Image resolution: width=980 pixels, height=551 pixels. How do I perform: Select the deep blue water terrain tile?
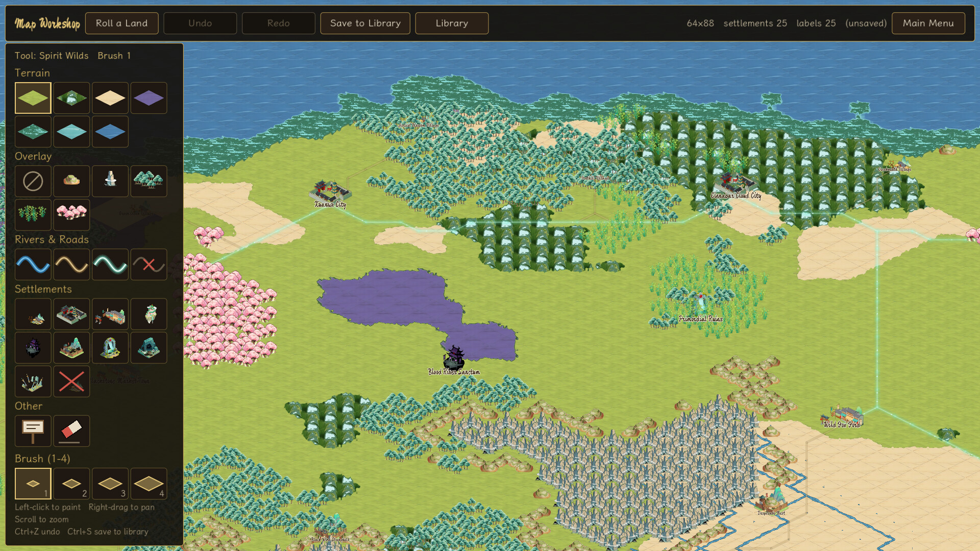click(x=110, y=132)
